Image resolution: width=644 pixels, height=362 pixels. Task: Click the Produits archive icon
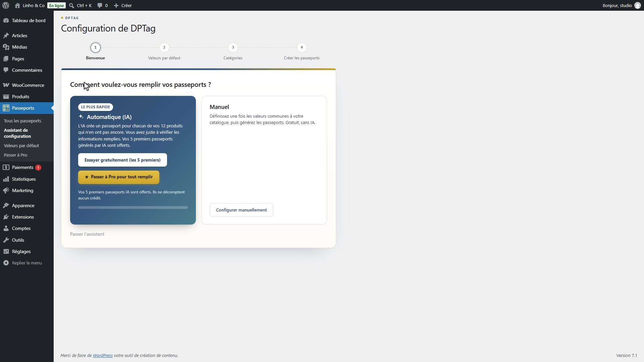(6, 97)
